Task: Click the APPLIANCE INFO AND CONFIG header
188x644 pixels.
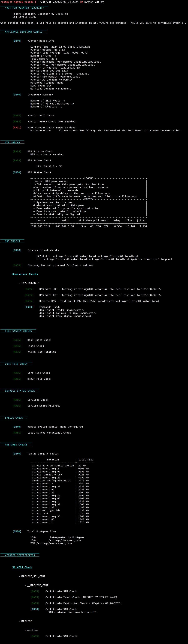Action: 23,32
